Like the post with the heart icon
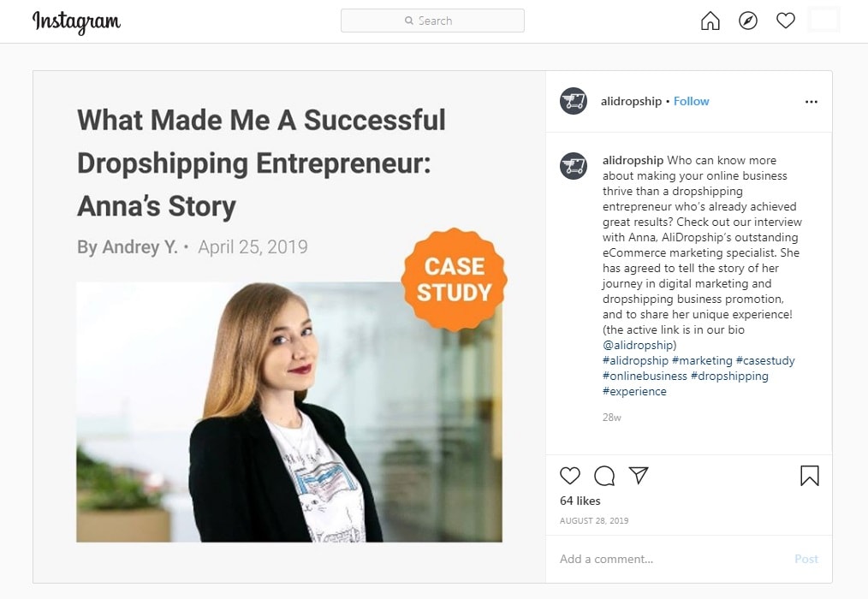 pos(570,476)
